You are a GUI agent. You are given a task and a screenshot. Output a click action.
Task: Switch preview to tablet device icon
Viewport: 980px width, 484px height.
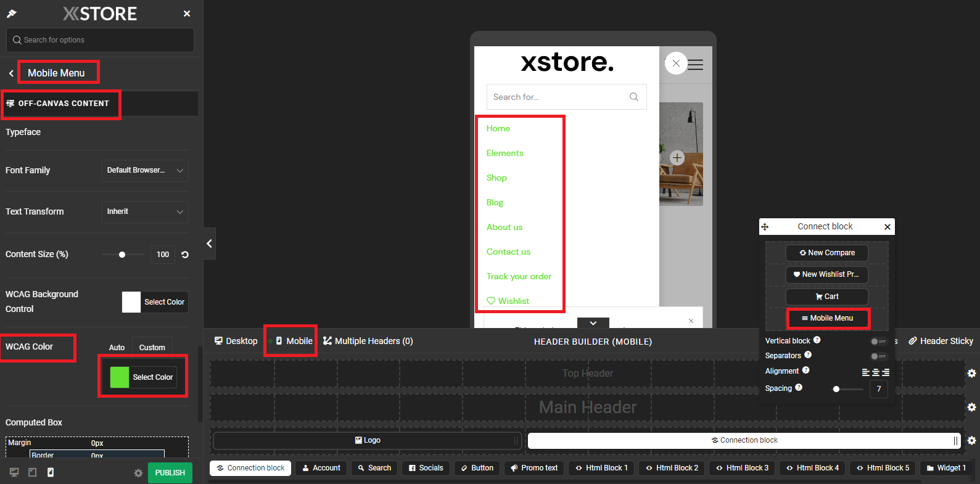click(33, 472)
